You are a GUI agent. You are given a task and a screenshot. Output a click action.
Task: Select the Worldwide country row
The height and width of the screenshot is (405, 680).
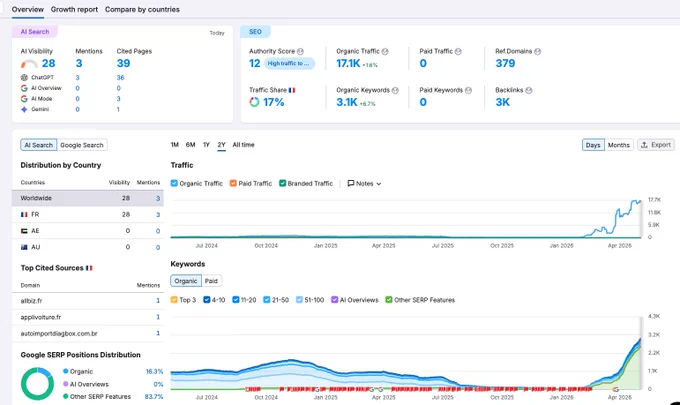tap(88, 198)
